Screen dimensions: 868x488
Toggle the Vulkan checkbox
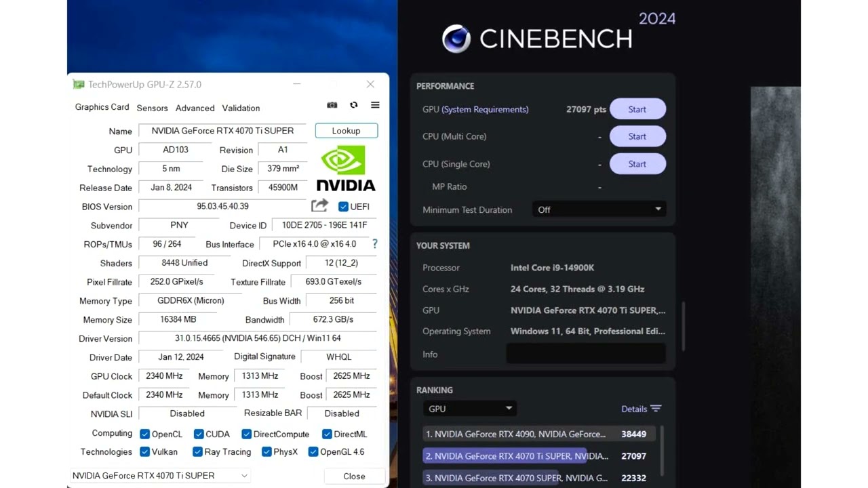144,451
